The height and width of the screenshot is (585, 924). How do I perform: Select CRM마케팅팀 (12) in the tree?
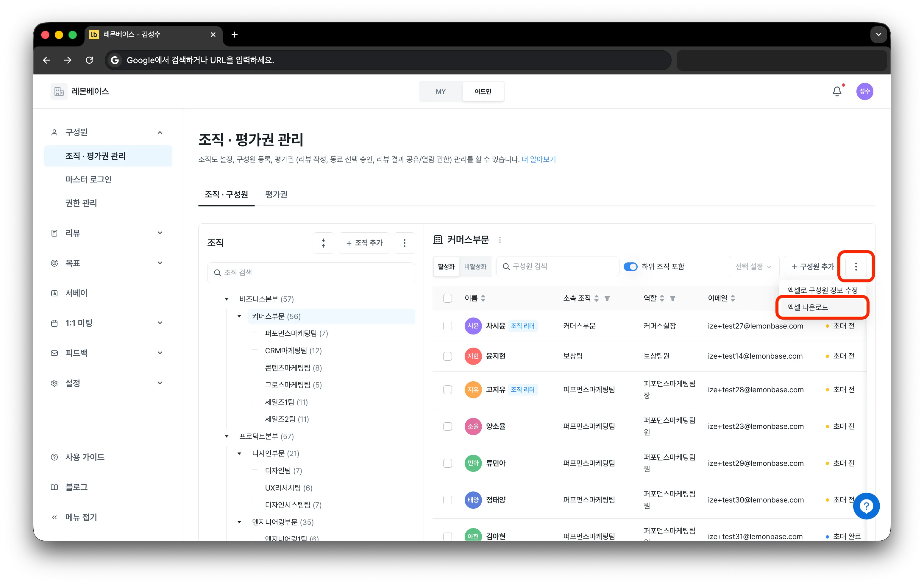(x=293, y=351)
